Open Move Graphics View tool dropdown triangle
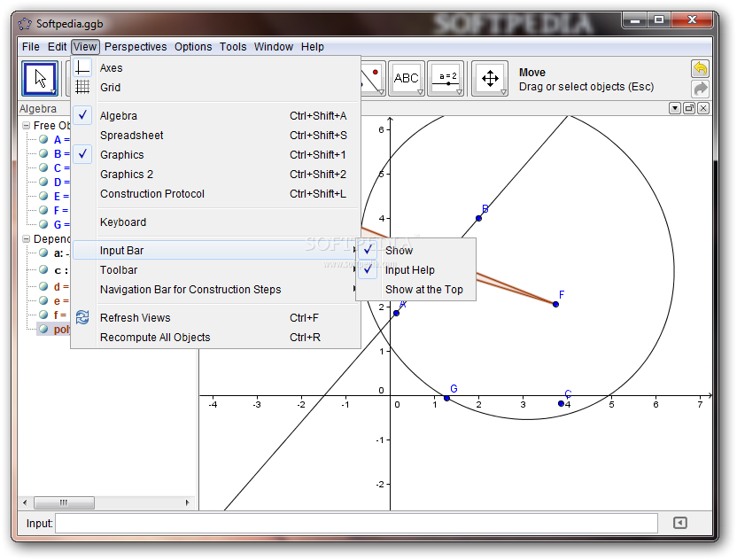Viewport: 737px width, 560px height. tap(503, 92)
